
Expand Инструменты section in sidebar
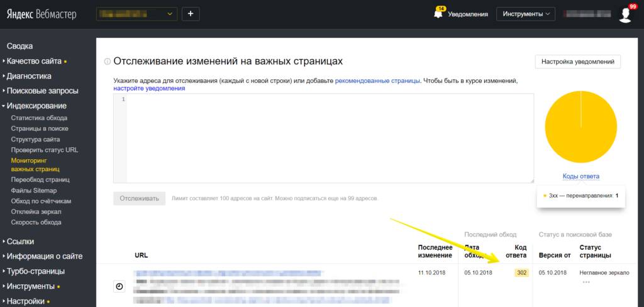click(31, 286)
